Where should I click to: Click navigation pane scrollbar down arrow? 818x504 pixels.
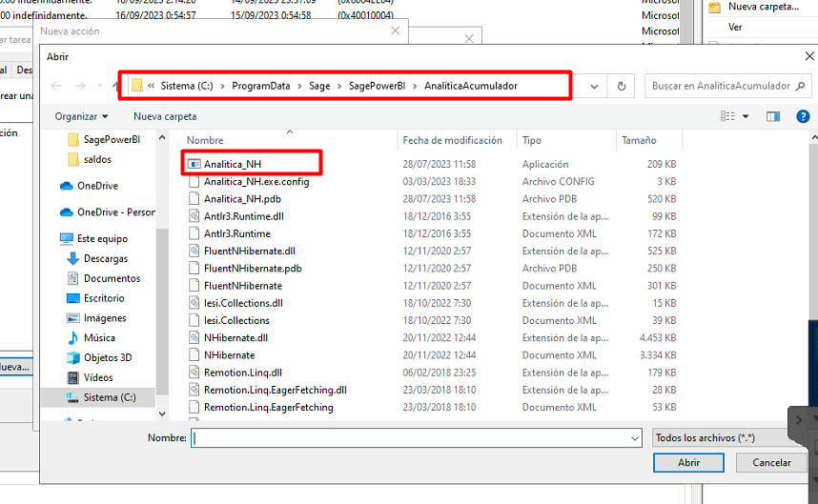tap(162, 413)
